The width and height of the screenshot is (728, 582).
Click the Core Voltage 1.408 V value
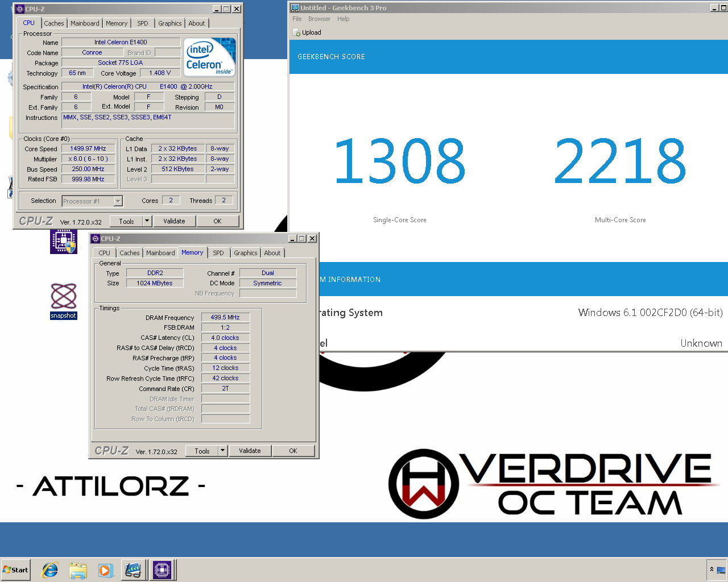pos(160,73)
